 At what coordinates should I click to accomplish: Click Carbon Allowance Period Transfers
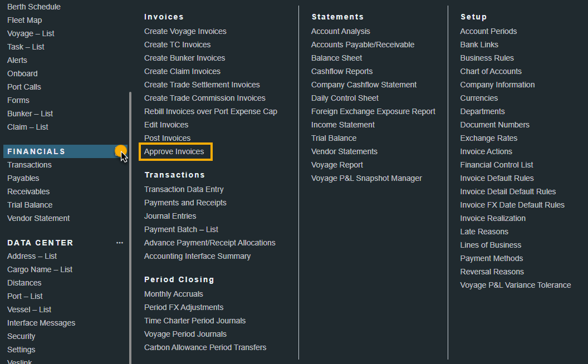(x=205, y=347)
